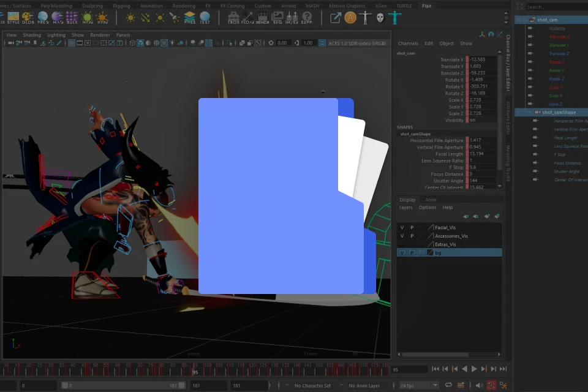Toggle playback P of Accessories_Vis layer
The height and width of the screenshot is (392, 588).
(x=412, y=236)
